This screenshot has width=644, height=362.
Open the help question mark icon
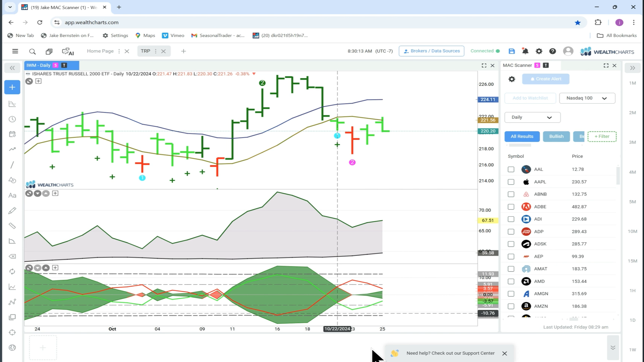point(552,51)
